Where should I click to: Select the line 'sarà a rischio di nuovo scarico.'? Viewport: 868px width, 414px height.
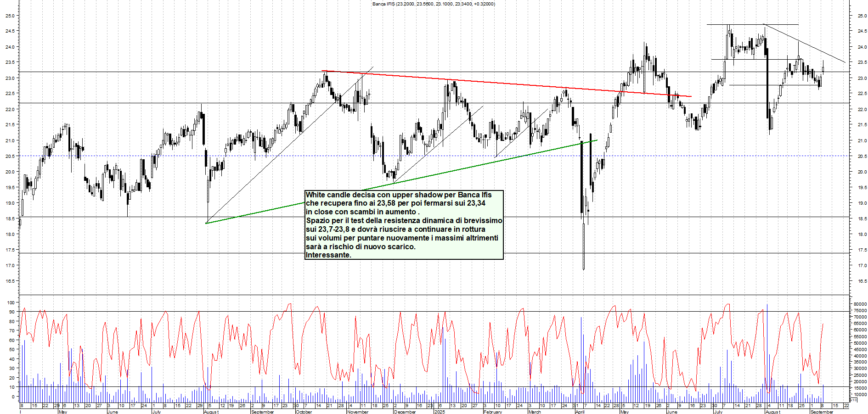click(361, 246)
